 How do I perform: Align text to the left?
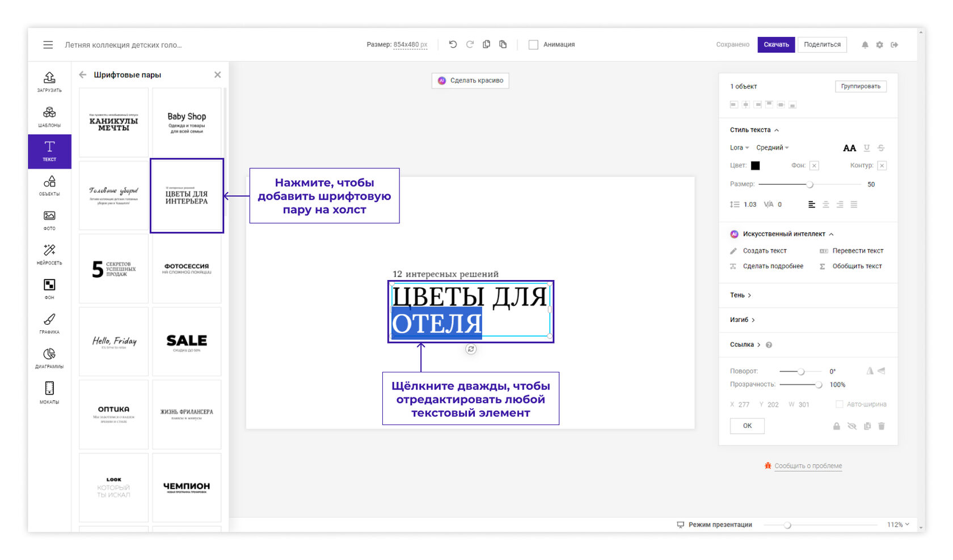coord(812,205)
